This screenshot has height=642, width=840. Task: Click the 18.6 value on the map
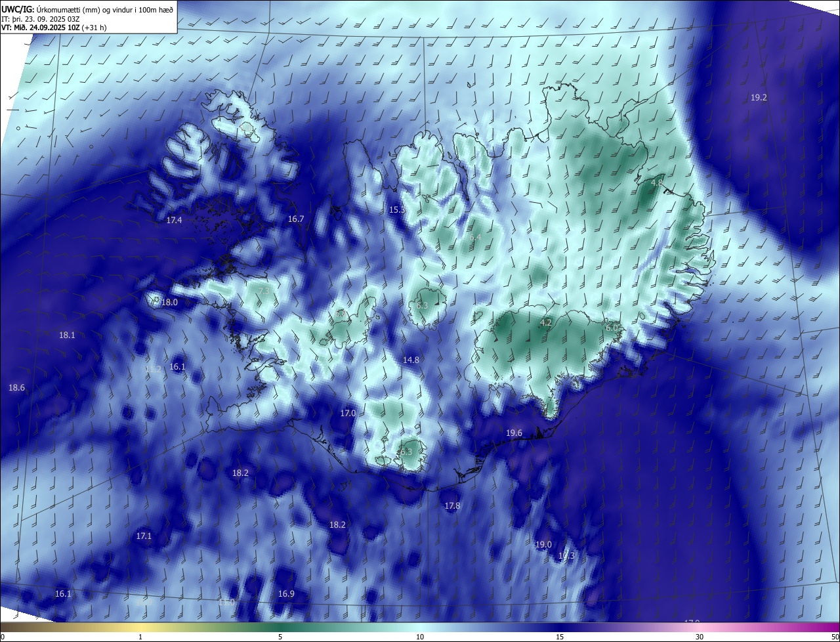tap(16, 388)
